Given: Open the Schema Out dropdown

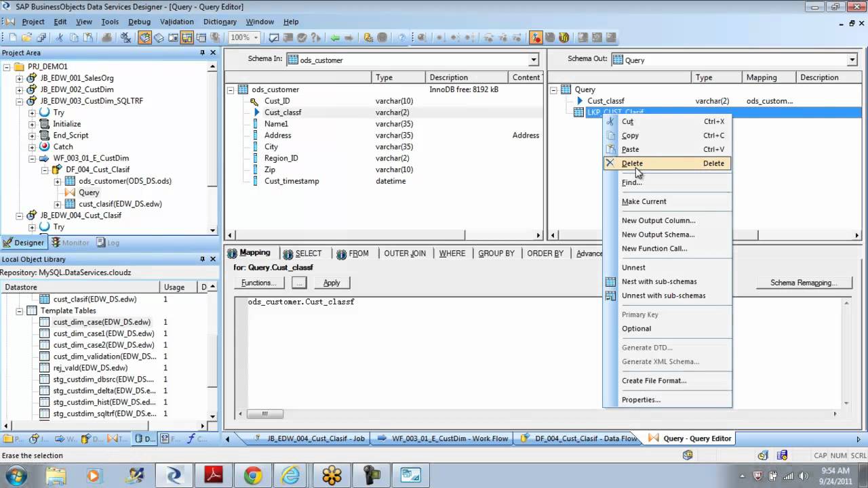Looking at the screenshot, I should tap(852, 60).
